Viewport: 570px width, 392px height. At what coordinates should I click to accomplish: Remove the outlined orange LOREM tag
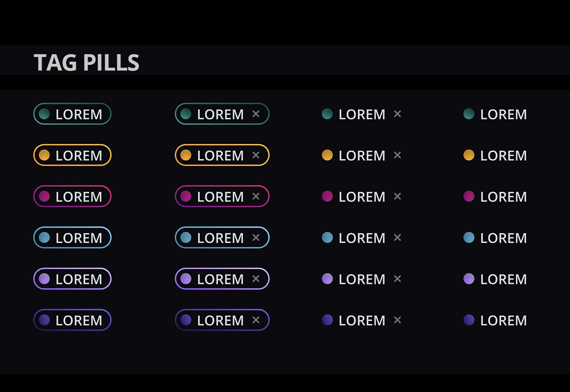click(256, 155)
